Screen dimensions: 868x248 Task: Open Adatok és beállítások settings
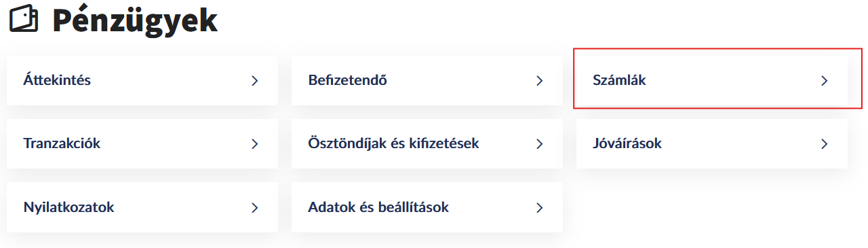(427, 207)
